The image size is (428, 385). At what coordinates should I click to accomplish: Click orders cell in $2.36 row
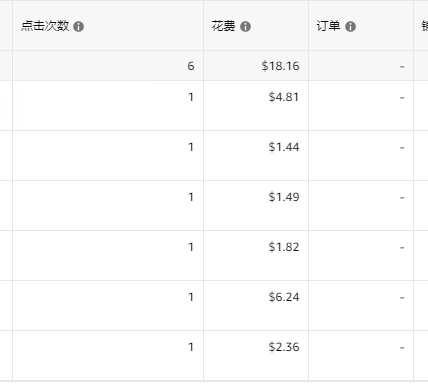pyautogui.click(x=361, y=356)
